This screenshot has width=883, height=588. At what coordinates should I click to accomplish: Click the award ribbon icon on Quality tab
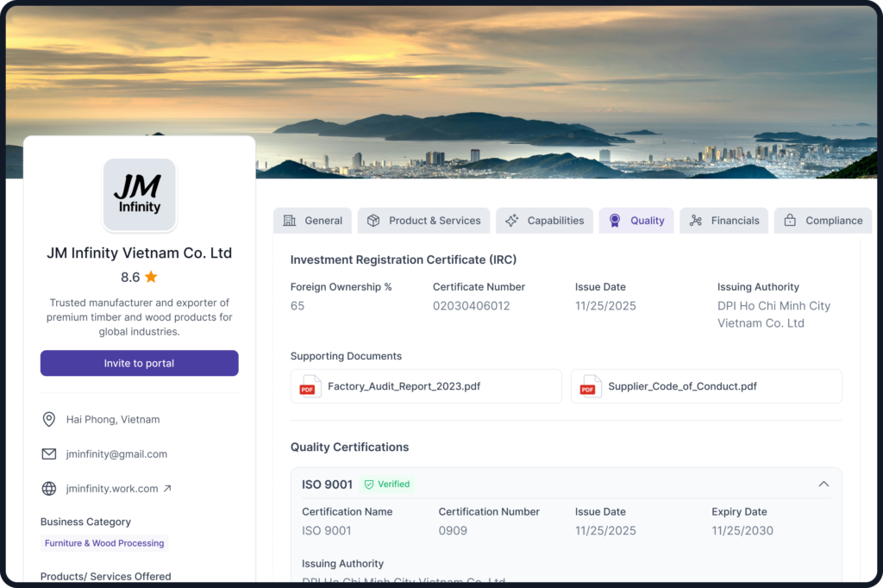point(615,221)
